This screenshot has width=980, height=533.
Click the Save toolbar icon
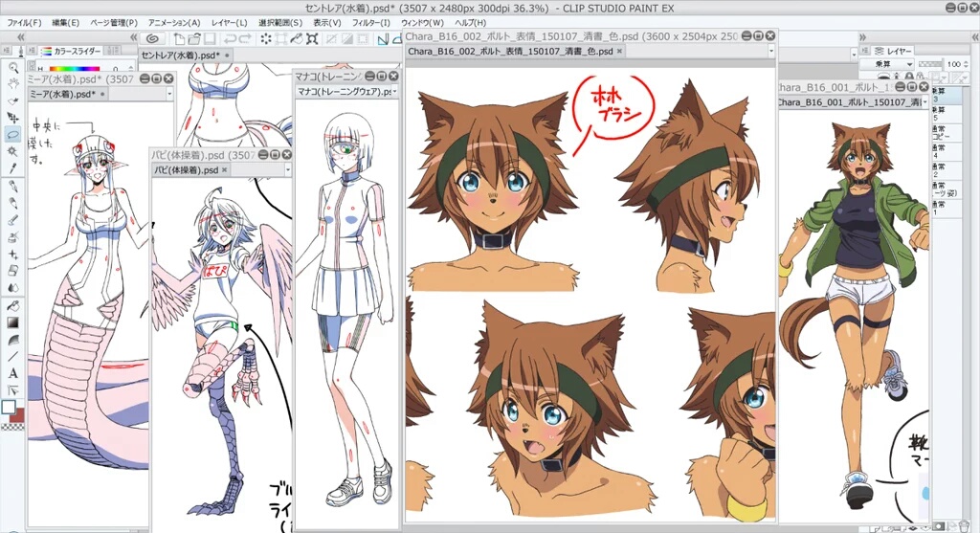[210, 38]
